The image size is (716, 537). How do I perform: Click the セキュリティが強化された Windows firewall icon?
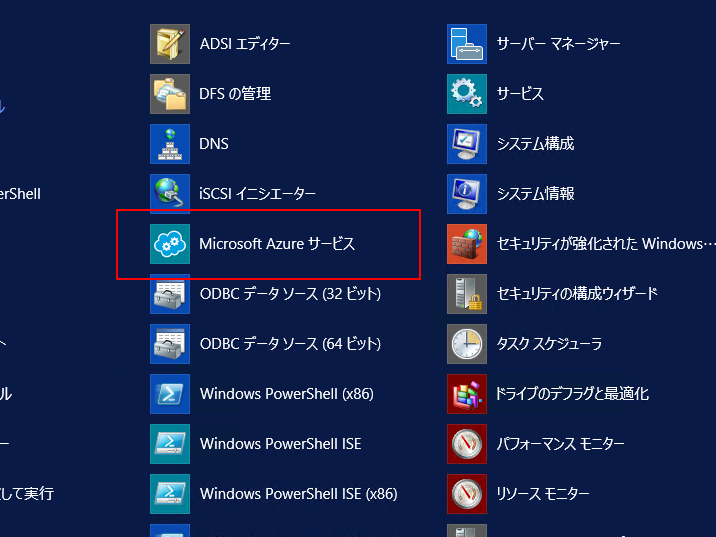467,244
